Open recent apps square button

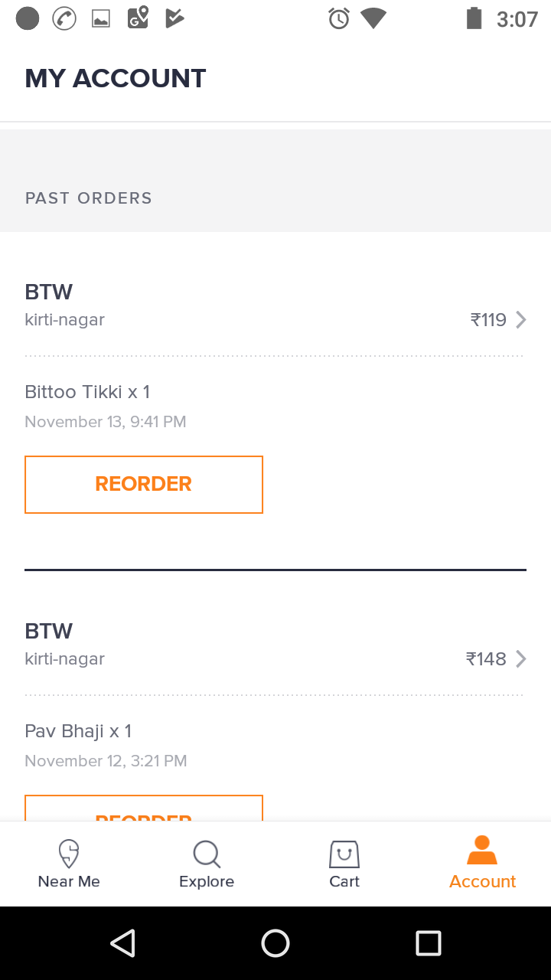(428, 943)
